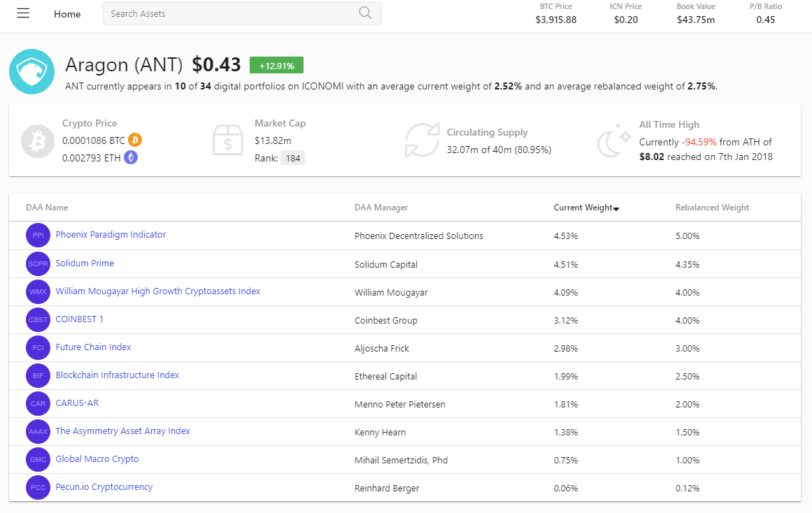
Task: Focus the Search Assets input field
Action: pyautogui.click(x=231, y=13)
